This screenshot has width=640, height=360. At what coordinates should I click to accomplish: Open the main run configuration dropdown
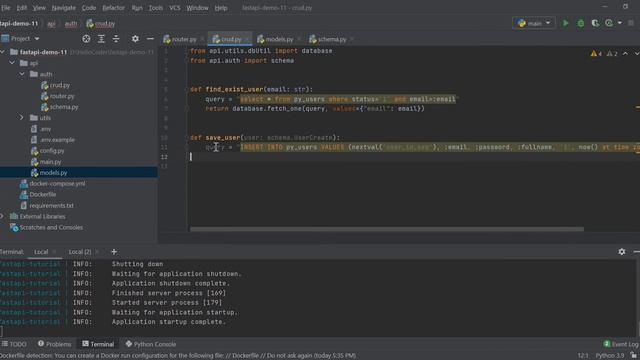coord(534,23)
